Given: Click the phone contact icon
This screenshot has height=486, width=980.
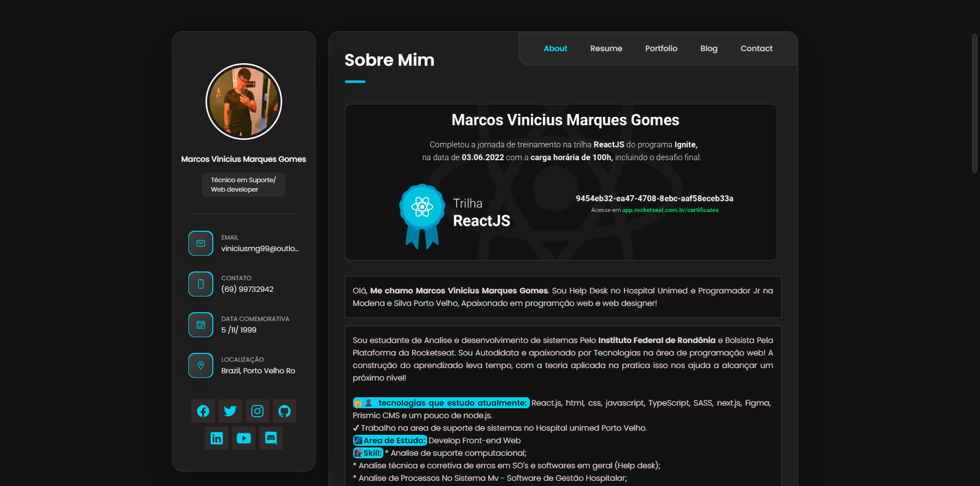Looking at the screenshot, I should (201, 283).
